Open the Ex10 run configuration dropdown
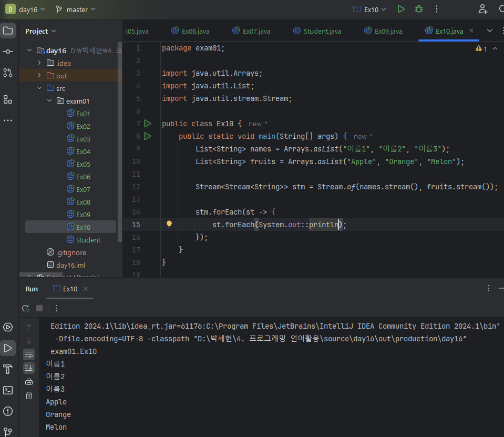504x437 pixels. click(x=369, y=9)
